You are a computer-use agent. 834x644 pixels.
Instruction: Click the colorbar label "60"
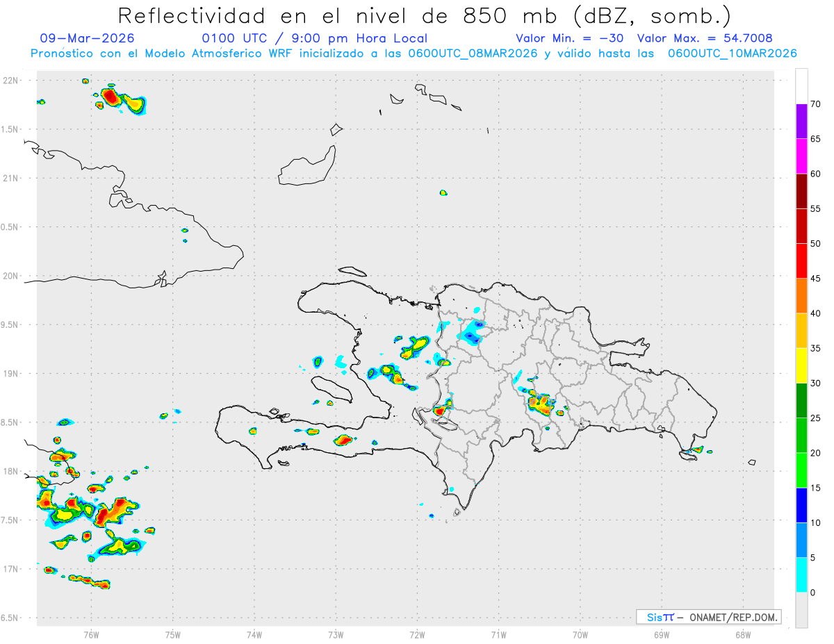tap(816, 174)
